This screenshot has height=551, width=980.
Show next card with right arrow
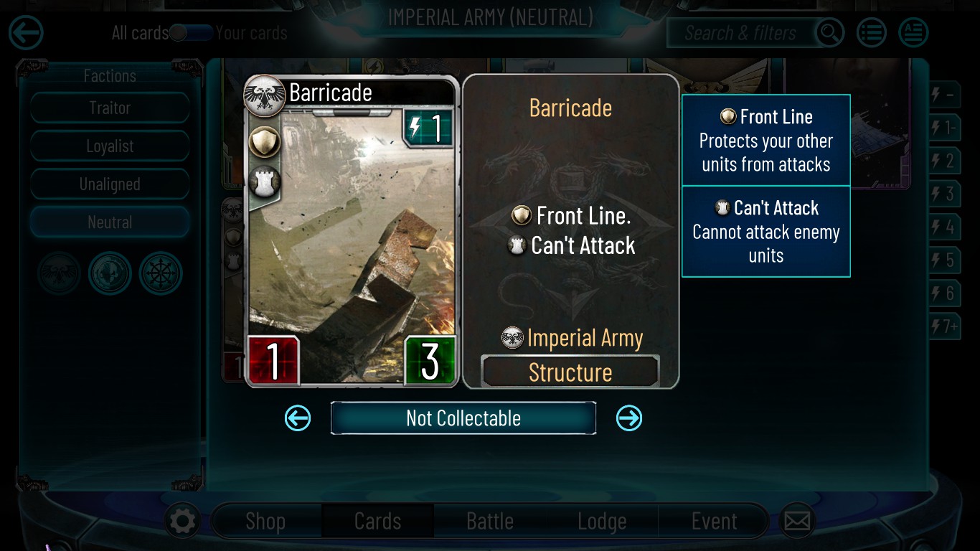[x=629, y=418]
